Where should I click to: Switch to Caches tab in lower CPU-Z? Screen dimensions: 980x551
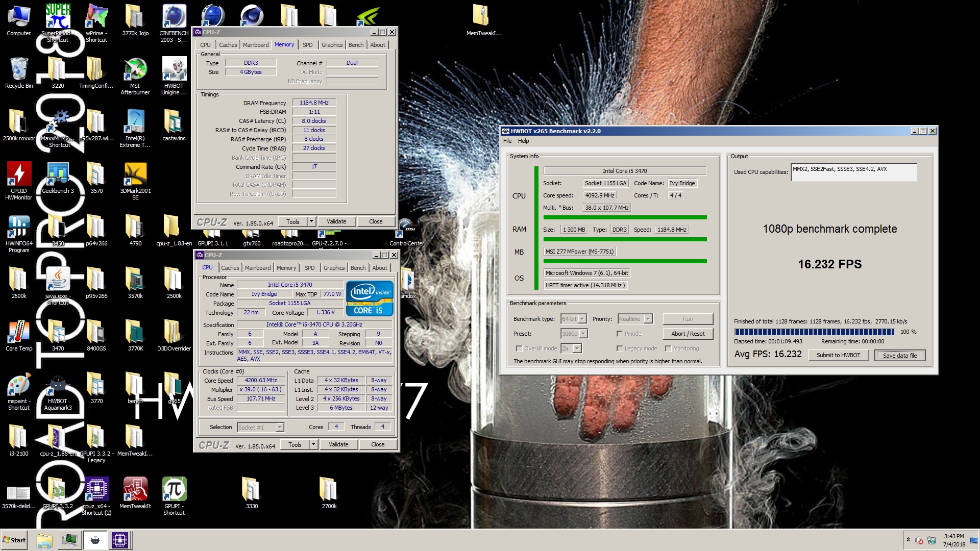(x=230, y=268)
